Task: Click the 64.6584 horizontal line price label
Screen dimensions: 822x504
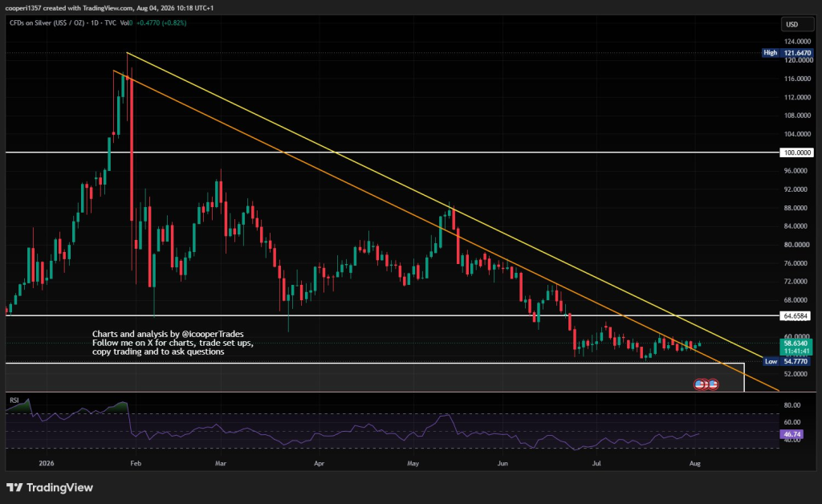Action: (796, 316)
